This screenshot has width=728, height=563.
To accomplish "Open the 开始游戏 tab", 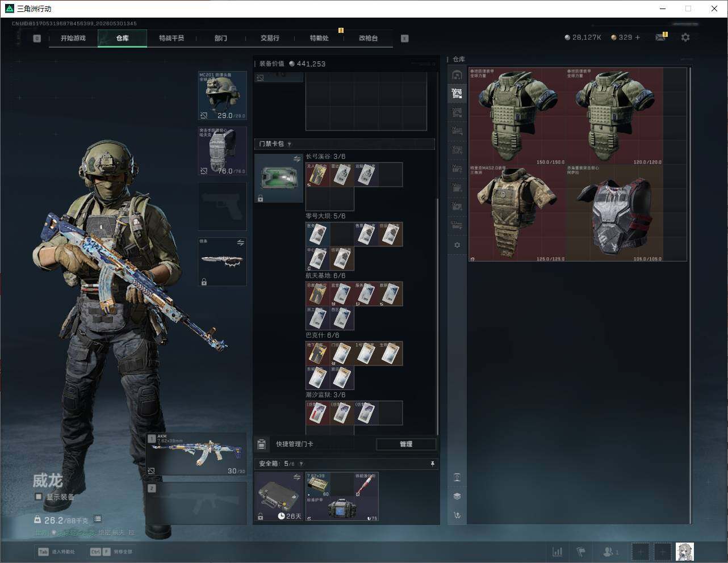I will pos(73,38).
